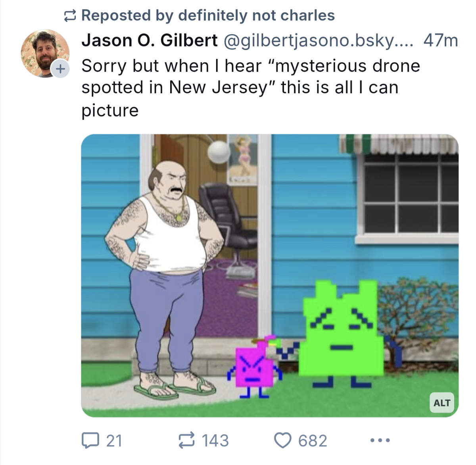Click the like count 682
Viewport: 476px width, 465px height.
(313, 440)
